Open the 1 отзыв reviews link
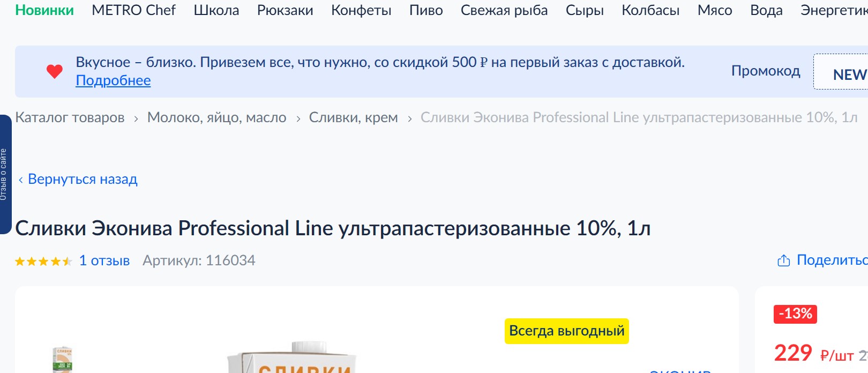The width and height of the screenshot is (868, 373). (x=104, y=260)
